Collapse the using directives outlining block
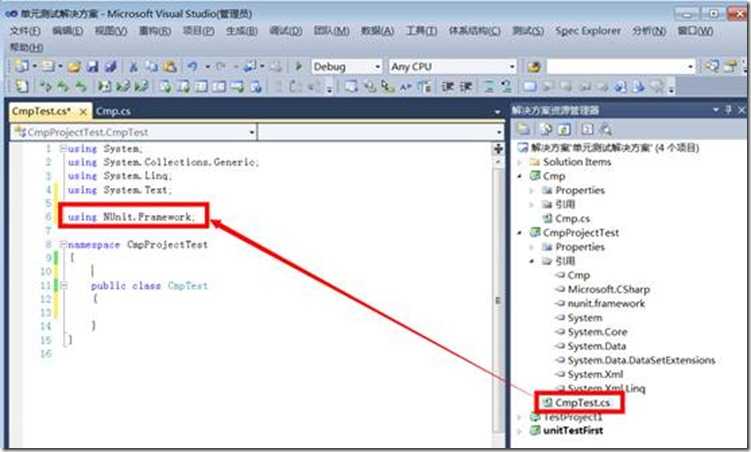This screenshot has width=751, height=452. [63, 148]
